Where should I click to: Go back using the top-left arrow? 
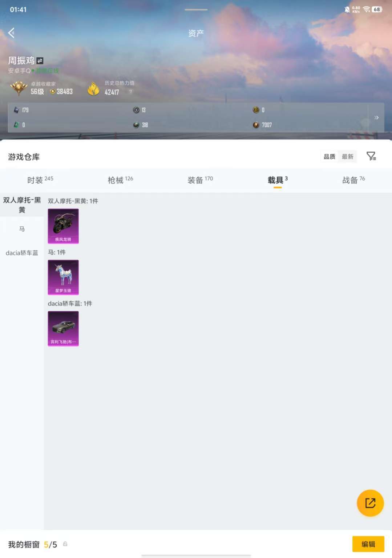(12, 33)
